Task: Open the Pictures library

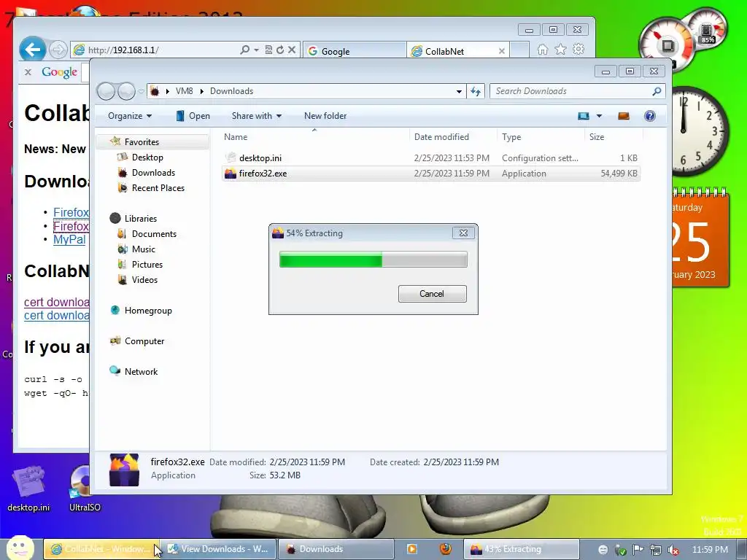Action: point(147,264)
